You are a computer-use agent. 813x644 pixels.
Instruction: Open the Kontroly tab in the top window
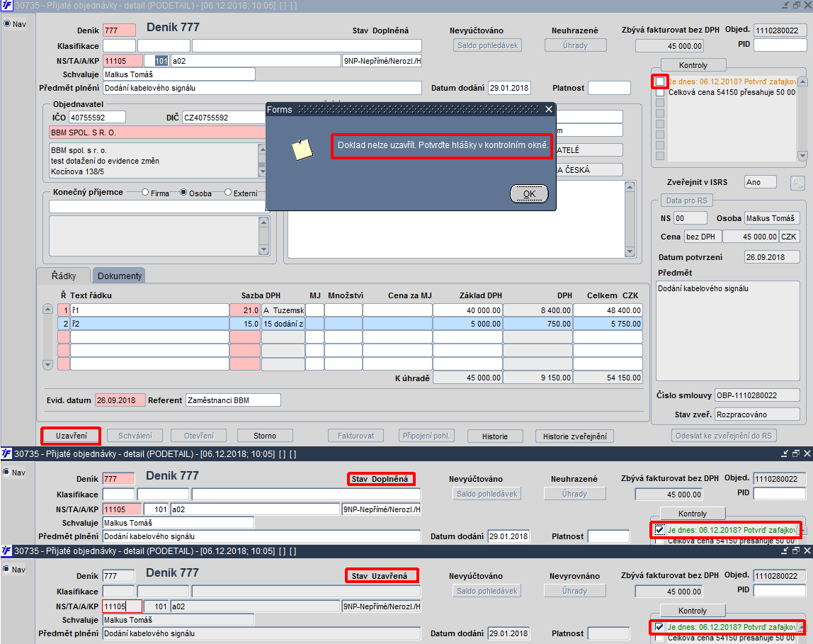[x=693, y=64]
